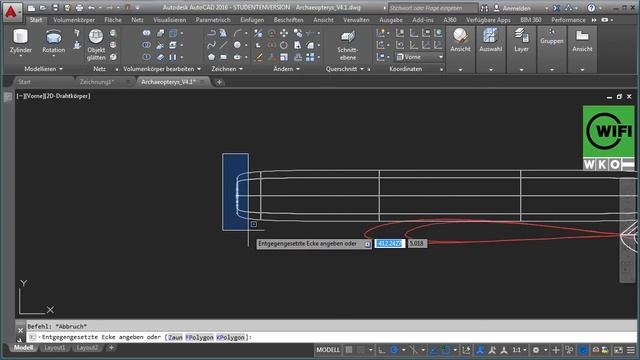640x360 pixels.
Task: Expand the Modellieren panel
Action: (43, 69)
